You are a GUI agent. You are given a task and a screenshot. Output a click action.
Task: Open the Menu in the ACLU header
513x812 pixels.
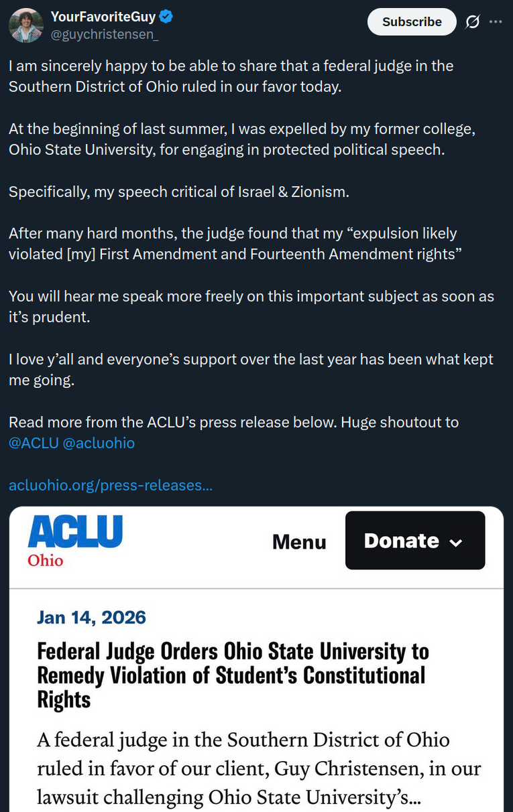[299, 542]
